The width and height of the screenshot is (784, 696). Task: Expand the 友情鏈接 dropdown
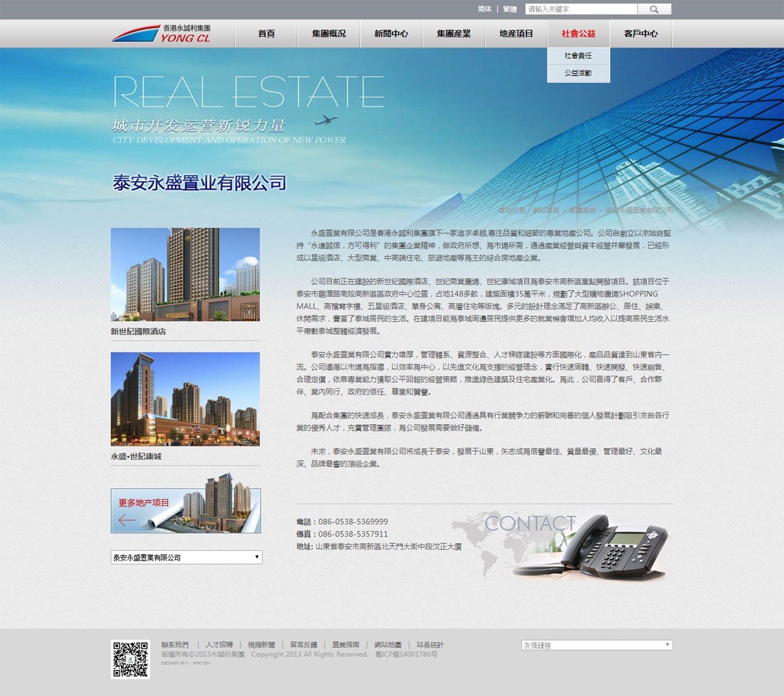click(597, 645)
